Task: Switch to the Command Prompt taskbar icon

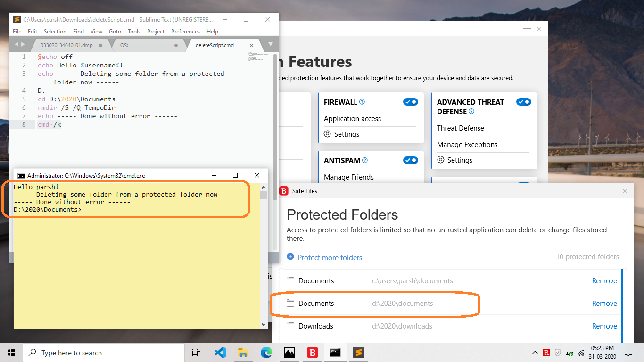Action: pos(335,353)
